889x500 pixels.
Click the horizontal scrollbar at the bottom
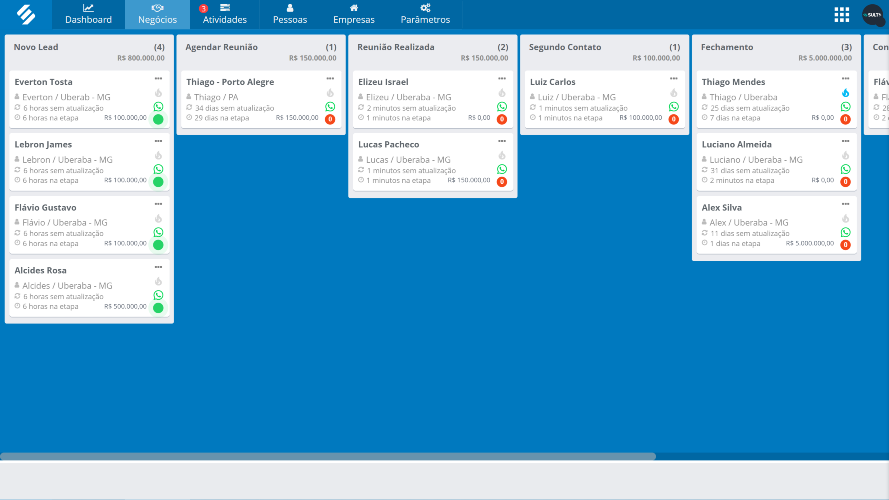328,456
